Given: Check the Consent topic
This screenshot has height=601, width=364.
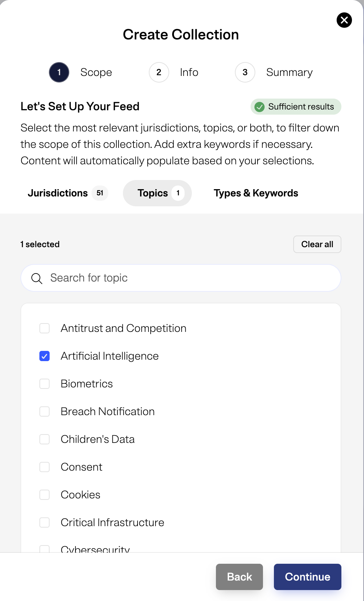Looking at the screenshot, I should [x=44, y=467].
